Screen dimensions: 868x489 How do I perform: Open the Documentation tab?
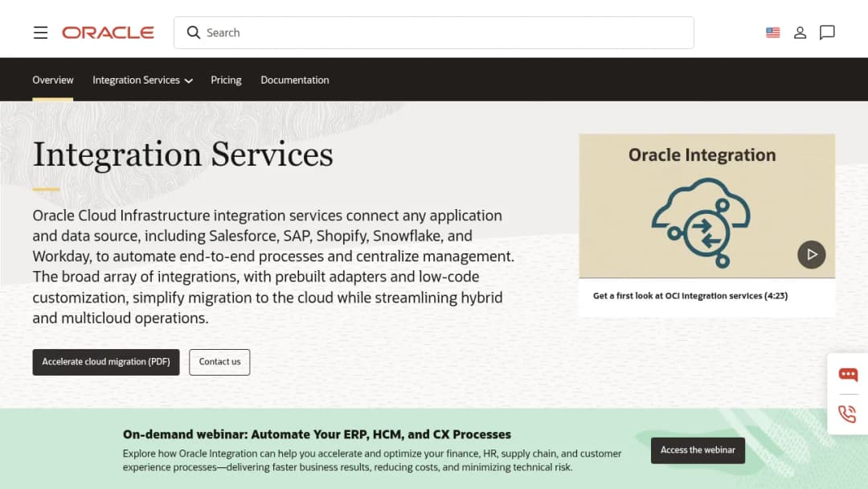click(x=294, y=80)
